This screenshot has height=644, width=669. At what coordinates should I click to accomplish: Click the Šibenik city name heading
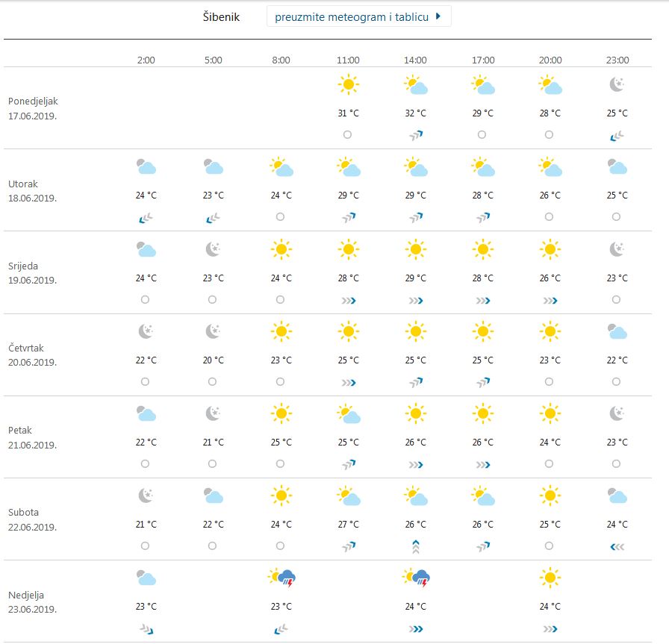click(220, 16)
